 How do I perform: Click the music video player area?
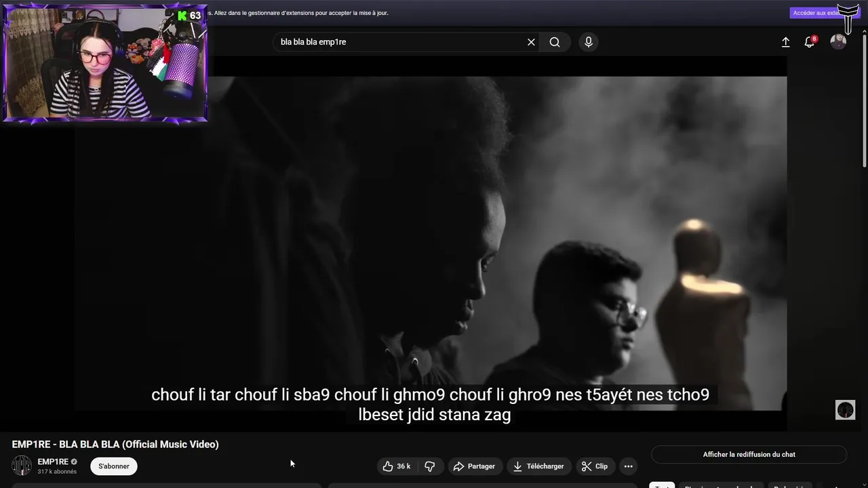click(431, 243)
